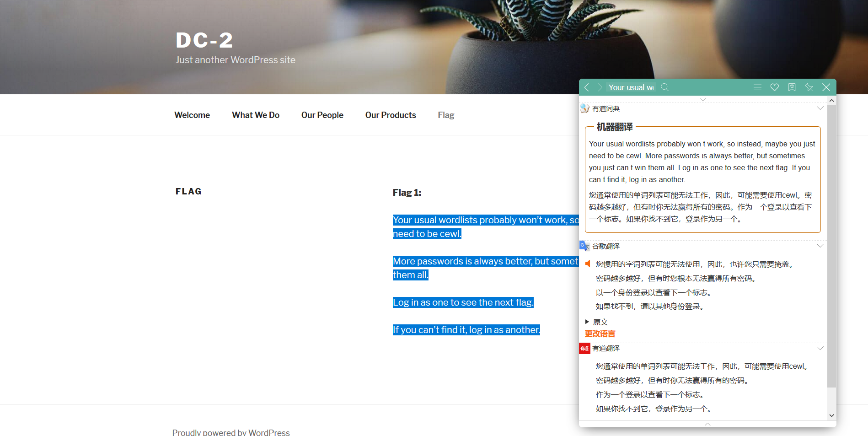Open the Welcome menu item
The height and width of the screenshot is (436, 868).
pos(192,115)
